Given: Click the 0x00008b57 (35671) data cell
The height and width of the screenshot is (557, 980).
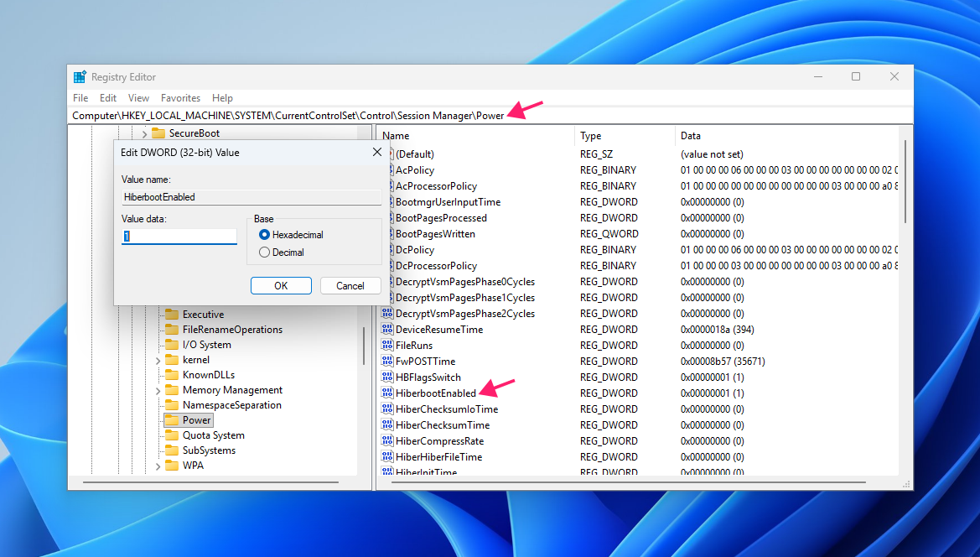Looking at the screenshot, I should 723,361.
